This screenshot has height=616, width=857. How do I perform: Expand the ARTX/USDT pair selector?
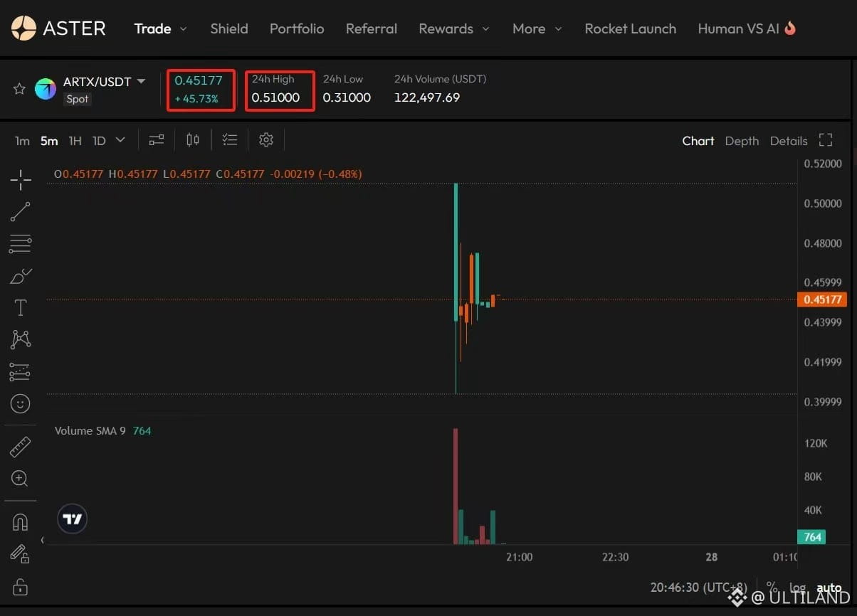coord(141,81)
